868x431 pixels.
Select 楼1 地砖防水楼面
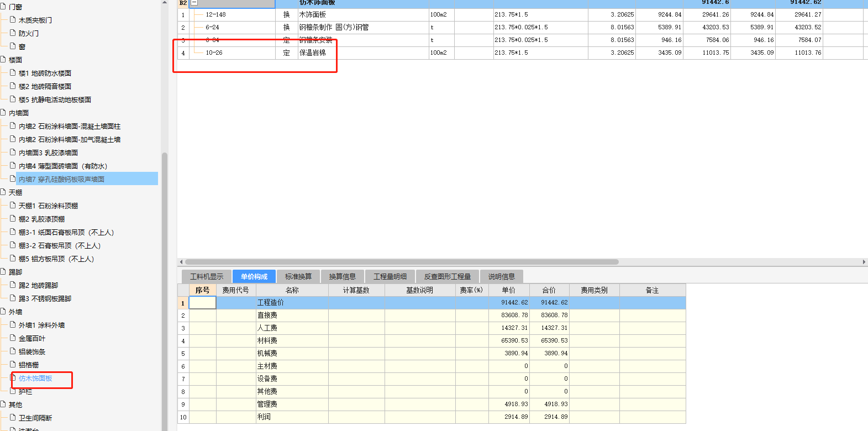pyautogui.click(x=45, y=73)
